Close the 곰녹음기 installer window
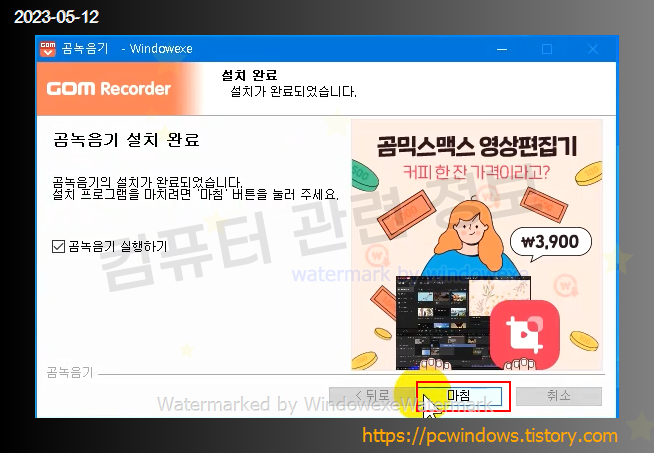 point(593,49)
